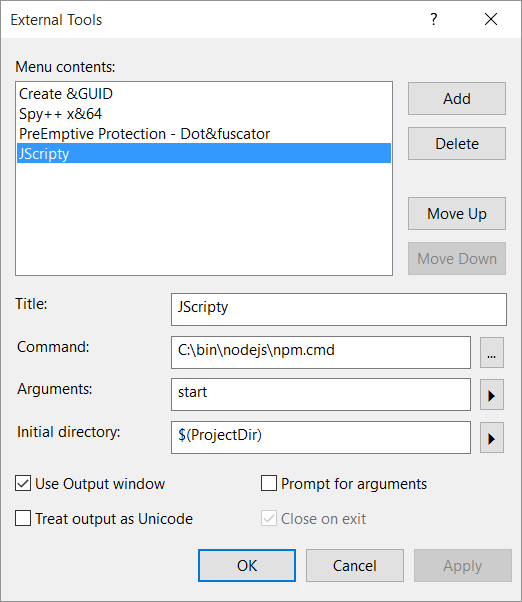
Task: Select the JScripty list entry
Action: (204, 153)
